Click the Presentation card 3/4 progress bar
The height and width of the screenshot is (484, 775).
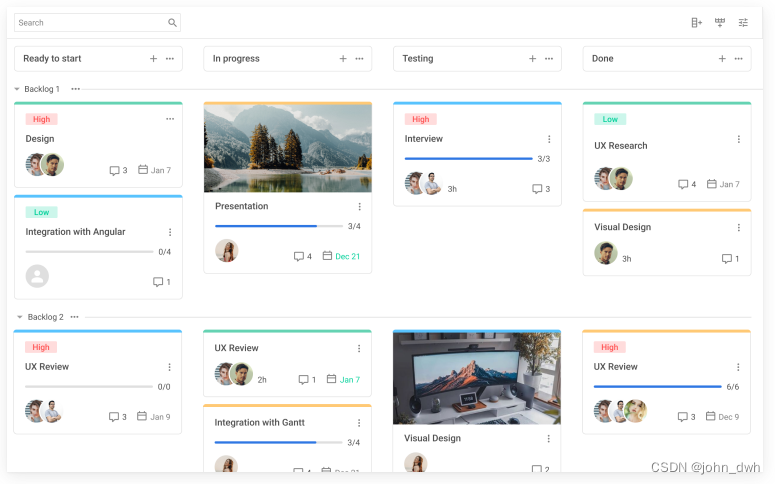tap(279, 226)
